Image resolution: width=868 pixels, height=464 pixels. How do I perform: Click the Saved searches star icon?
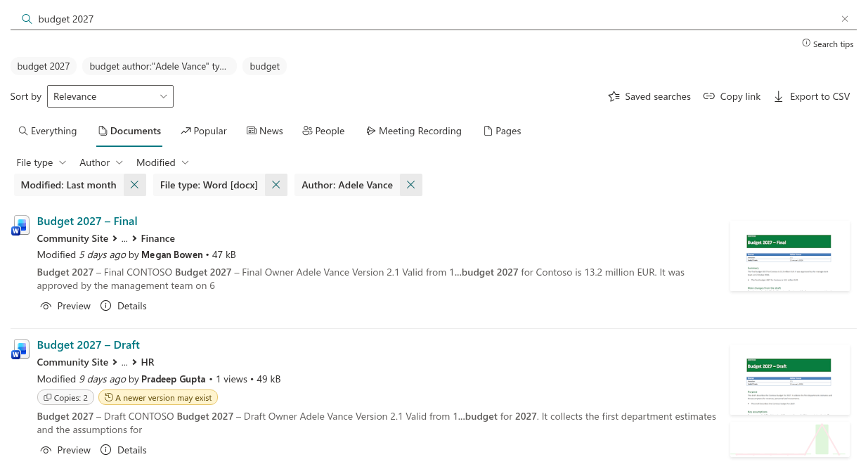pyautogui.click(x=614, y=96)
